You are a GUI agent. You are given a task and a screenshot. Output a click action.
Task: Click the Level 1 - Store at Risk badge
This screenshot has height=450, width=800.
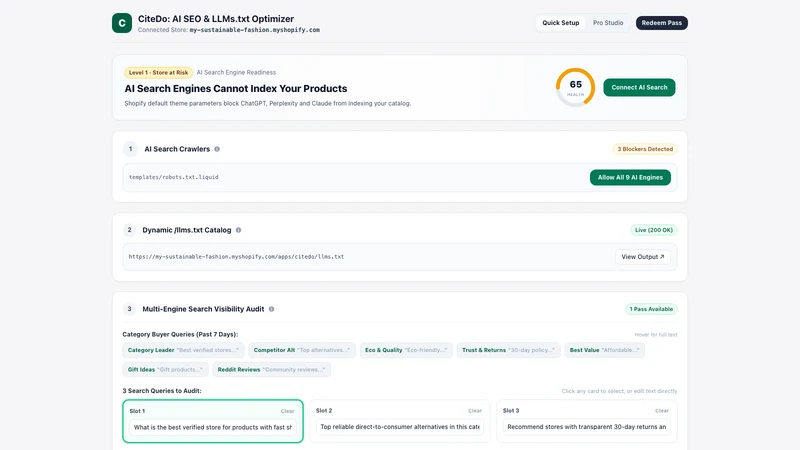click(158, 72)
